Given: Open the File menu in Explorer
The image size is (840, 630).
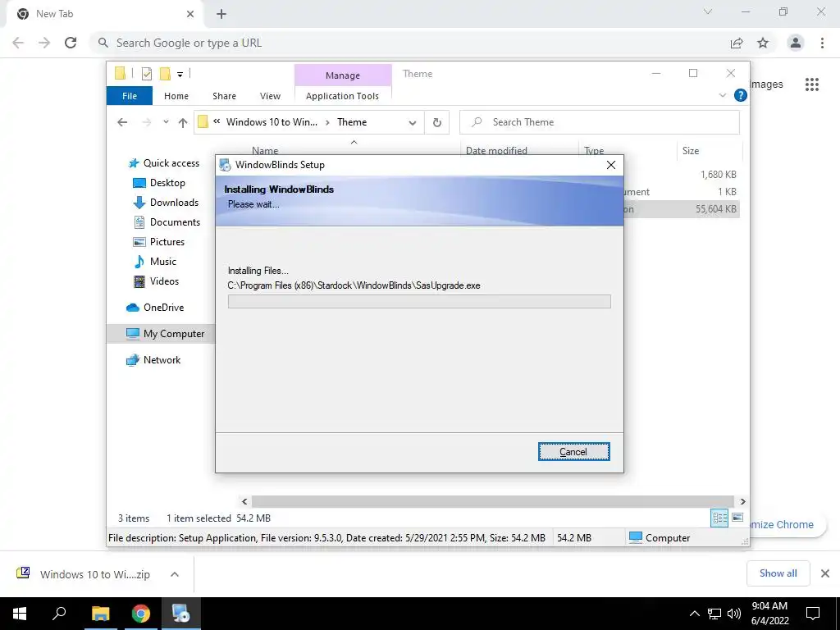Looking at the screenshot, I should pyautogui.click(x=129, y=96).
